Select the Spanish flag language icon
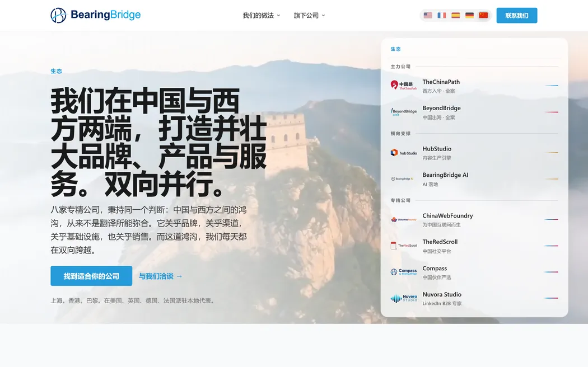The width and height of the screenshot is (588, 367). coord(456,15)
